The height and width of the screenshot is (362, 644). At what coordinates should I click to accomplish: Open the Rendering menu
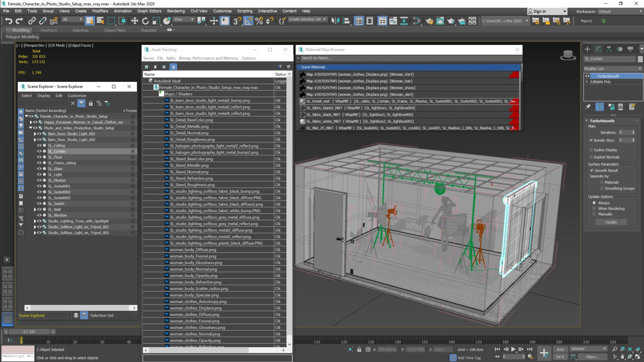(x=176, y=11)
